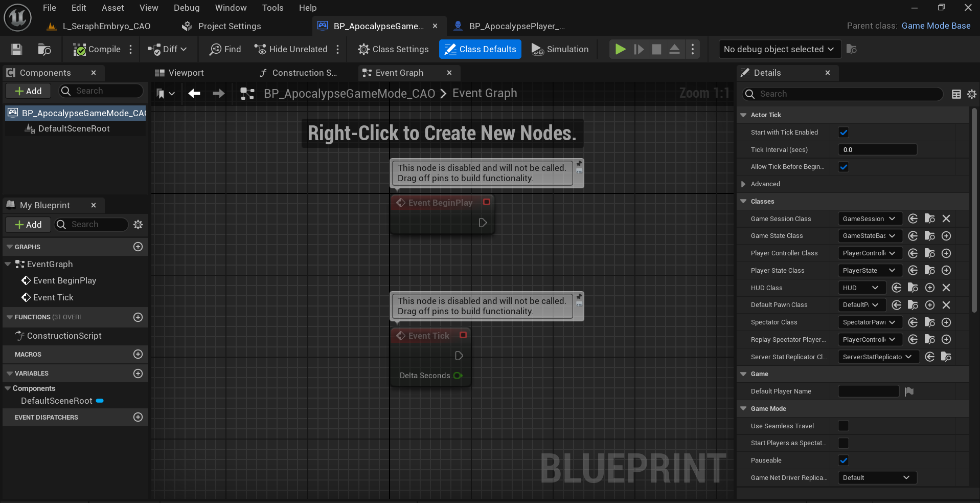Add new graph with plus icon
The width and height of the screenshot is (980, 503).
click(138, 247)
